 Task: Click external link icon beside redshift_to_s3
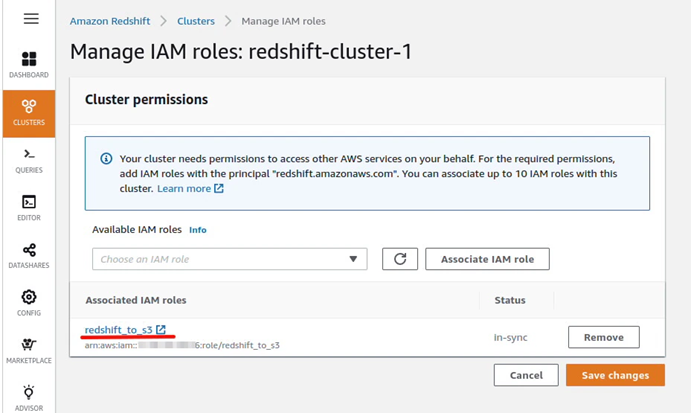click(x=161, y=329)
